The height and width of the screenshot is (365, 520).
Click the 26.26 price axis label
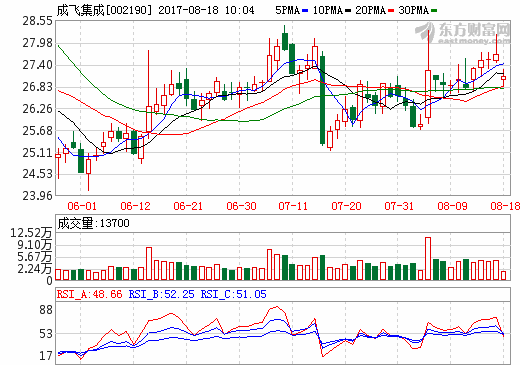pos(37,109)
